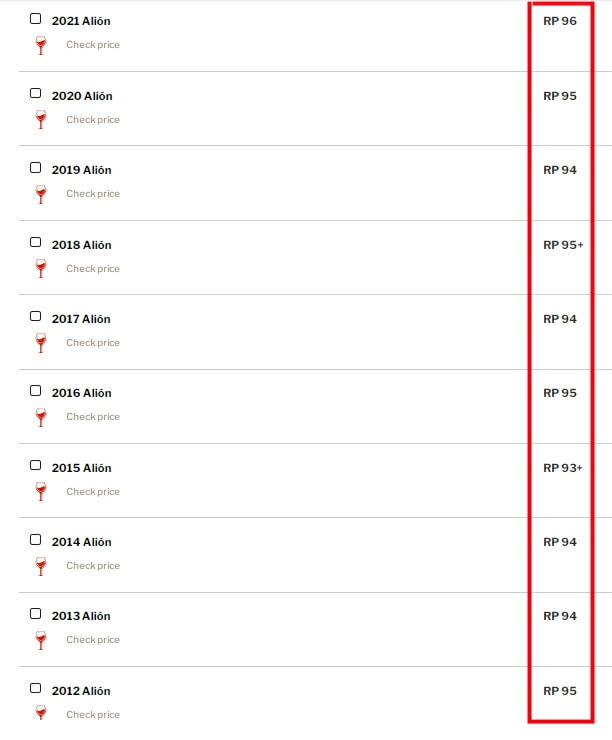
Task: Enable the checkbox next to 2014 Alión
Action: click(x=36, y=540)
